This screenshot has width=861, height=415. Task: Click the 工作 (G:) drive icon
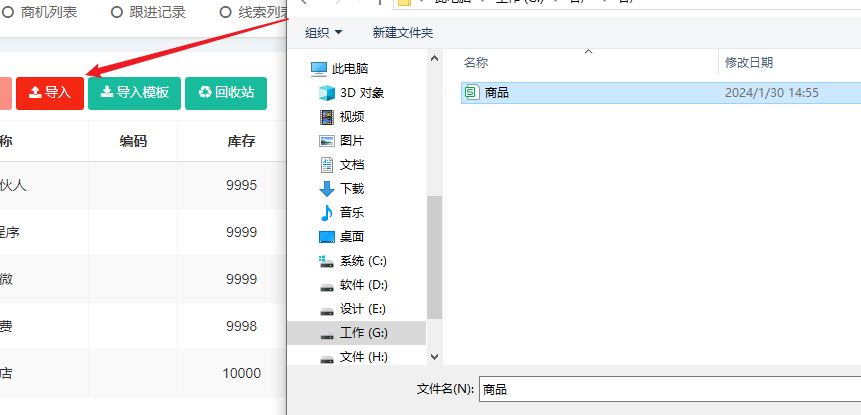point(327,335)
